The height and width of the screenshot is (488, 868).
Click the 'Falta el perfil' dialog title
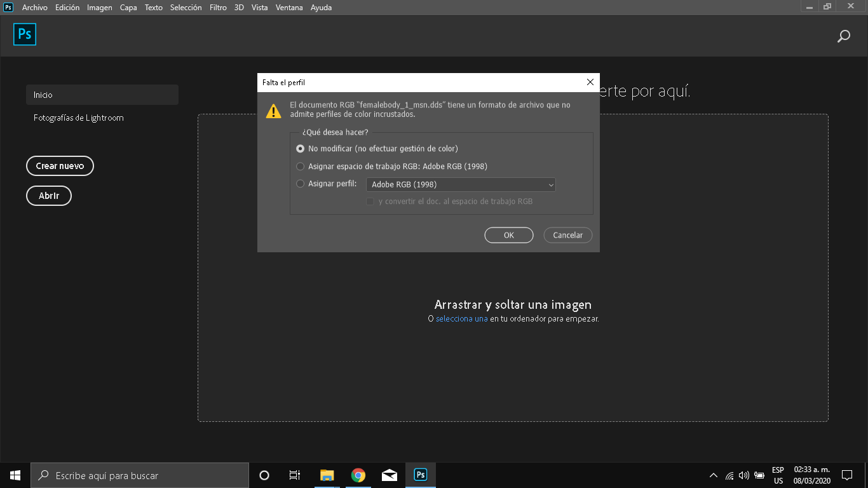point(284,83)
